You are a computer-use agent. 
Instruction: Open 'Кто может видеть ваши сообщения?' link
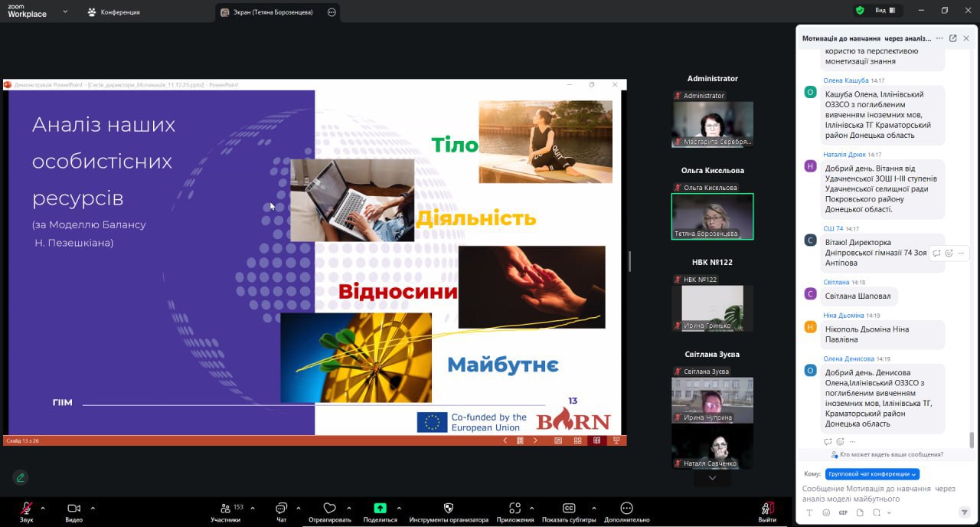pyautogui.click(x=891, y=454)
